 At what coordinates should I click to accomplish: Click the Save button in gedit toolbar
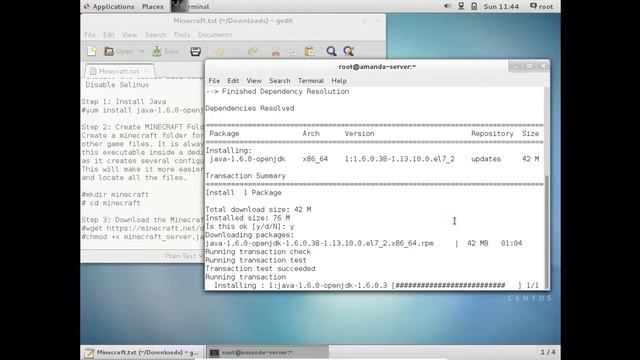coord(166,51)
